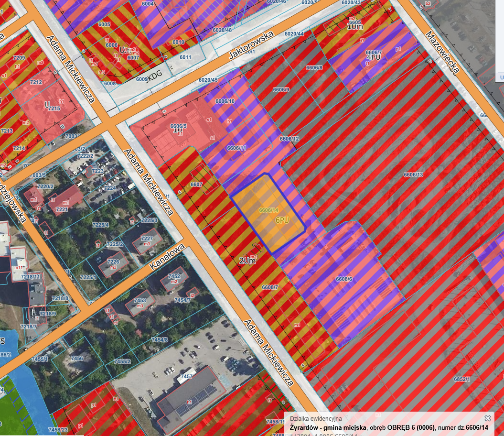Click parcel 7221 with red roof building
Viewport: 504px width, 436px height.
pyautogui.click(x=62, y=209)
